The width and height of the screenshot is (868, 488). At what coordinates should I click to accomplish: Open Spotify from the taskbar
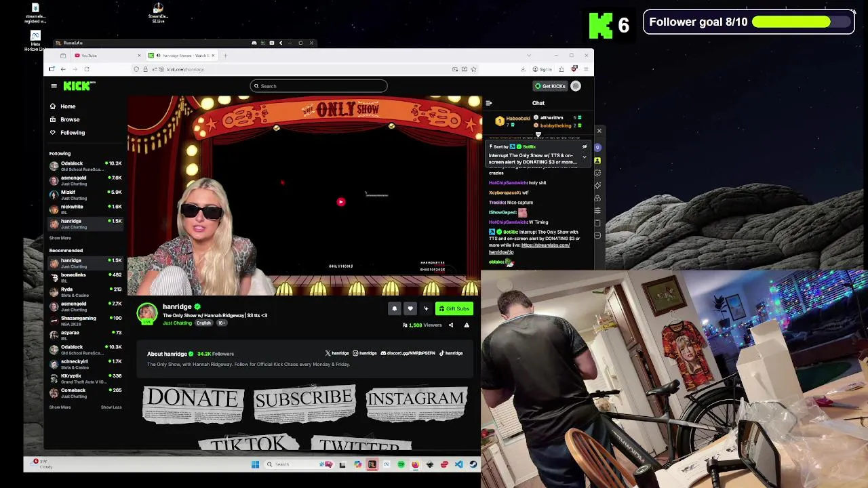401,464
